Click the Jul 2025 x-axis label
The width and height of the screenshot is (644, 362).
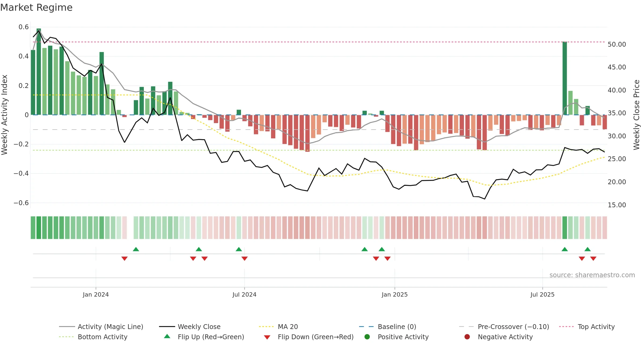click(543, 294)
